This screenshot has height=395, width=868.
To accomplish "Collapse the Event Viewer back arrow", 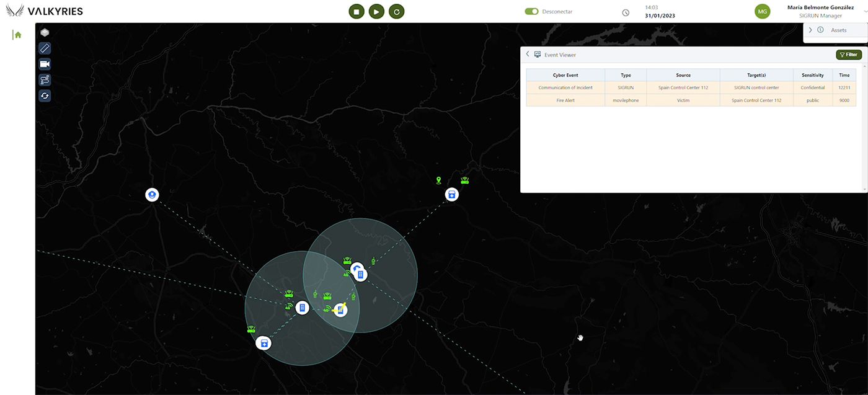I will [x=528, y=55].
